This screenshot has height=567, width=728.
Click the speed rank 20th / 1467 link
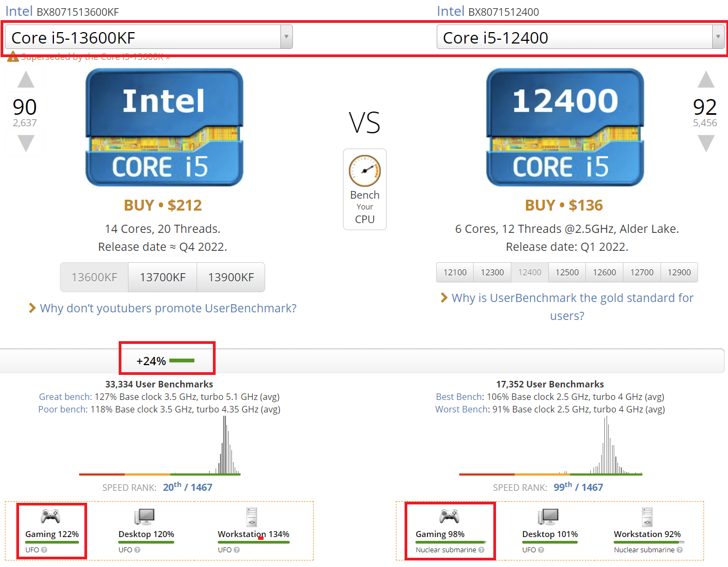[x=187, y=487]
